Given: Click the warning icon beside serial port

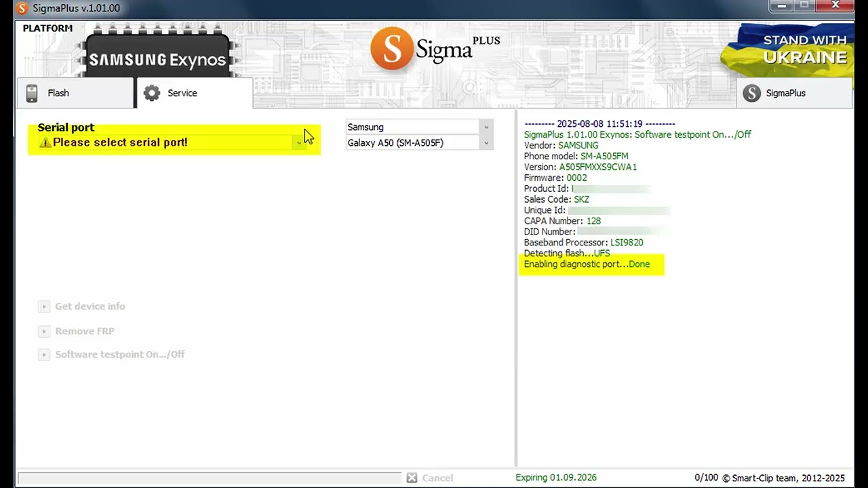Looking at the screenshot, I should point(45,142).
